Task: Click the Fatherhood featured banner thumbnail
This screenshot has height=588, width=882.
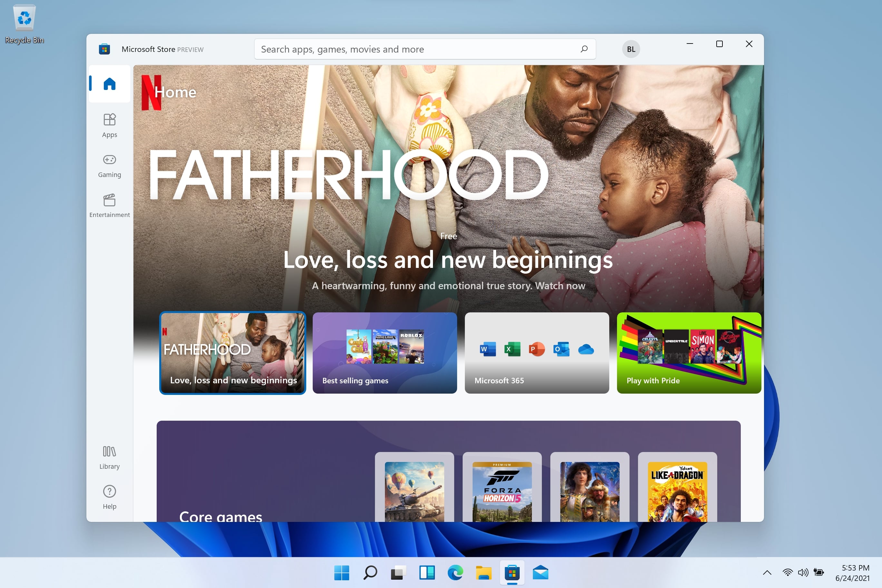Action: coord(233,352)
